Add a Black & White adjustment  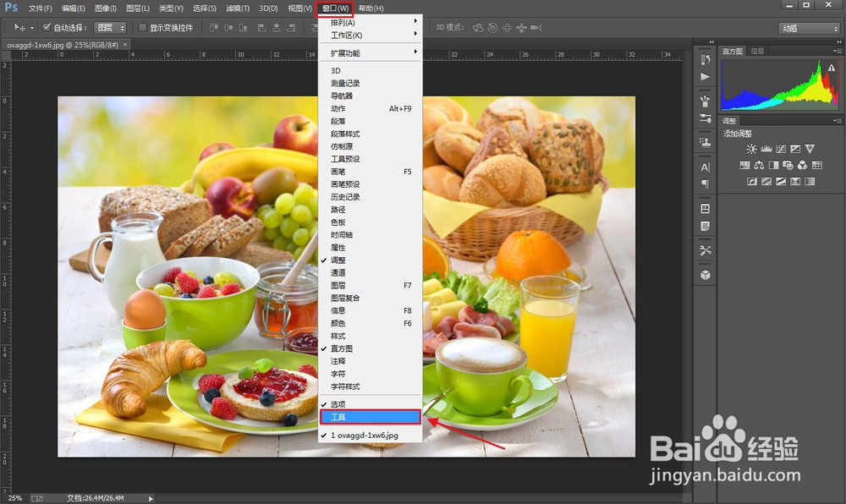[x=774, y=165]
